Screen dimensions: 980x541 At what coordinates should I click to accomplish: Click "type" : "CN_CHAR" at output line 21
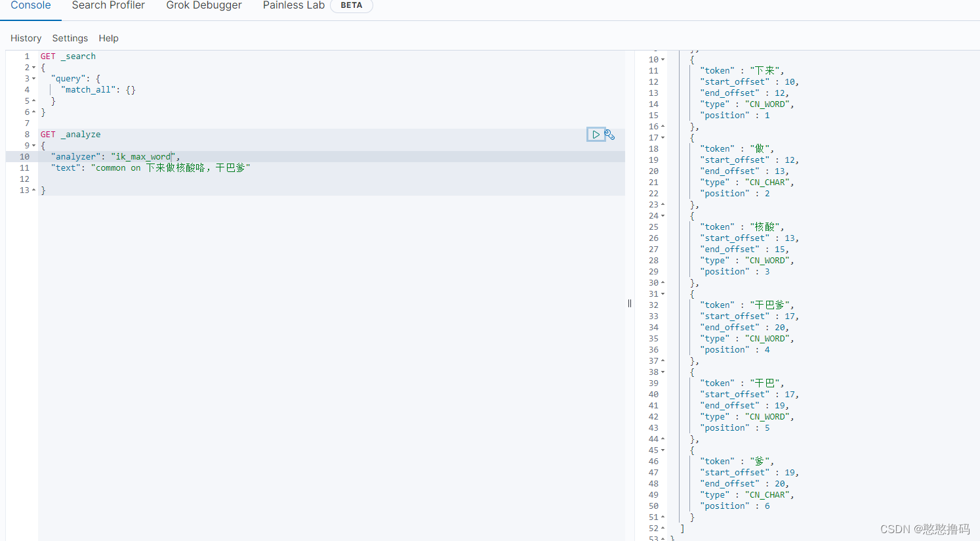[747, 183]
